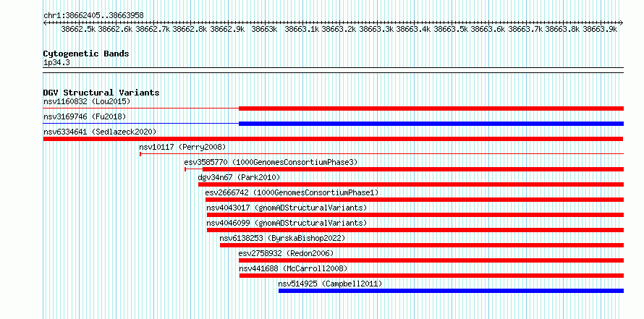Click the red bar of nsv6334641
The width and height of the screenshot is (644, 319).
click(x=333, y=139)
